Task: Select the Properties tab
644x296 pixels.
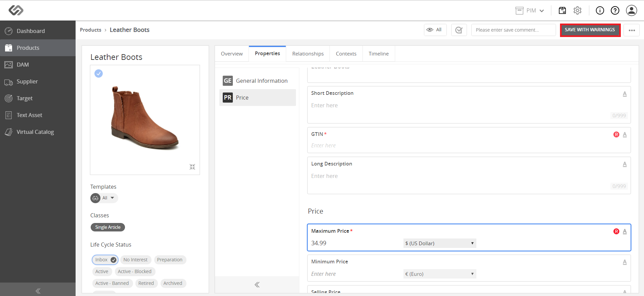Action: pyautogui.click(x=267, y=53)
